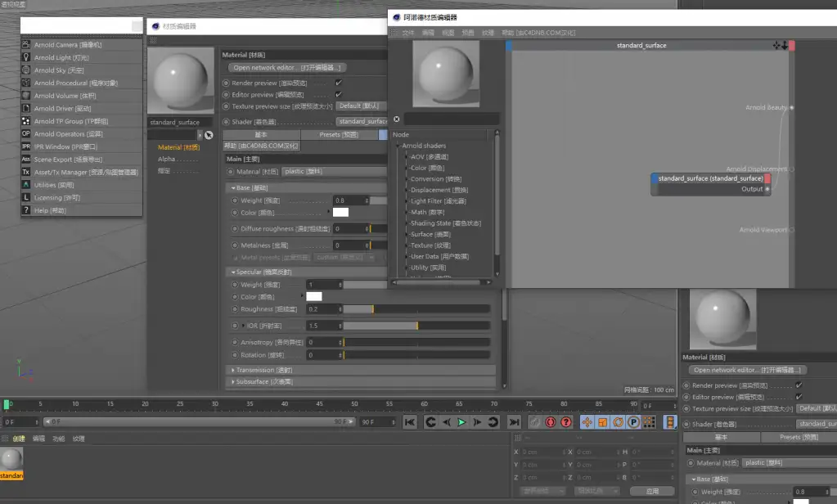Toggle the scale keying icon

click(x=603, y=422)
